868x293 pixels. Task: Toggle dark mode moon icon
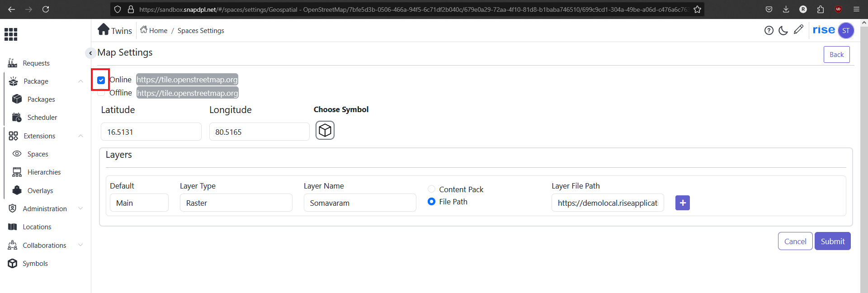click(783, 30)
